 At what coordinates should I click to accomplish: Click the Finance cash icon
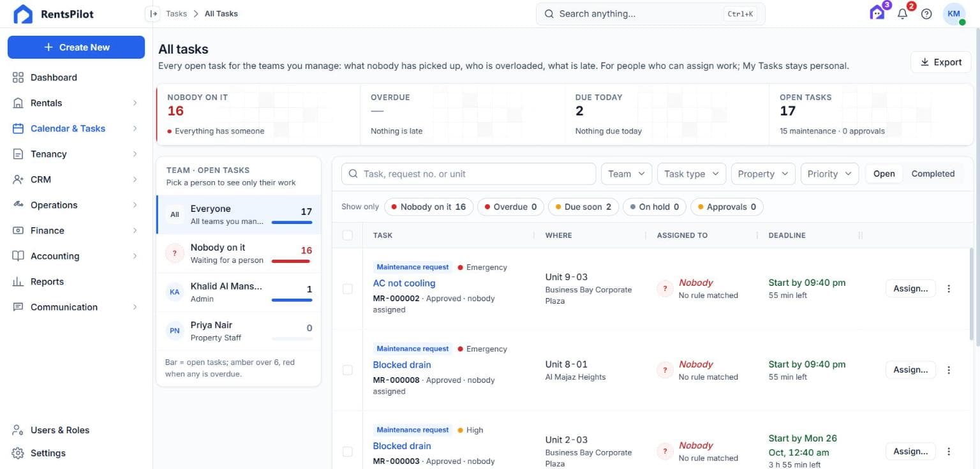pos(18,230)
